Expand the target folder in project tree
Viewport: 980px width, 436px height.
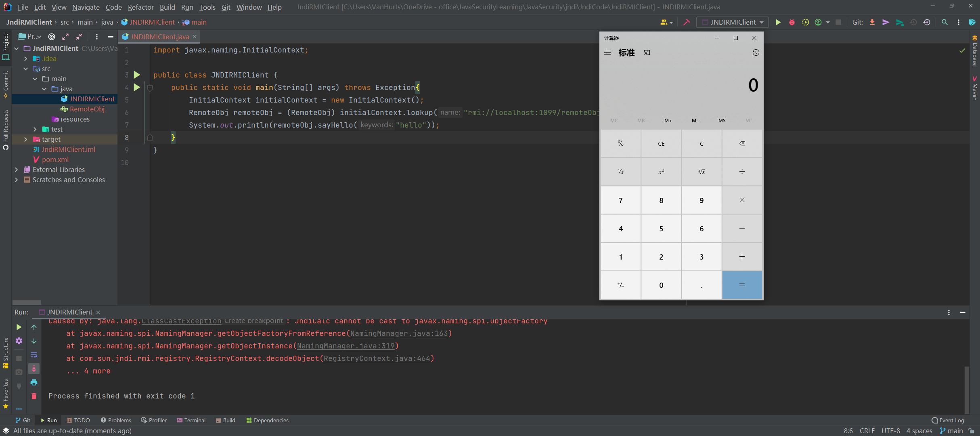click(26, 139)
